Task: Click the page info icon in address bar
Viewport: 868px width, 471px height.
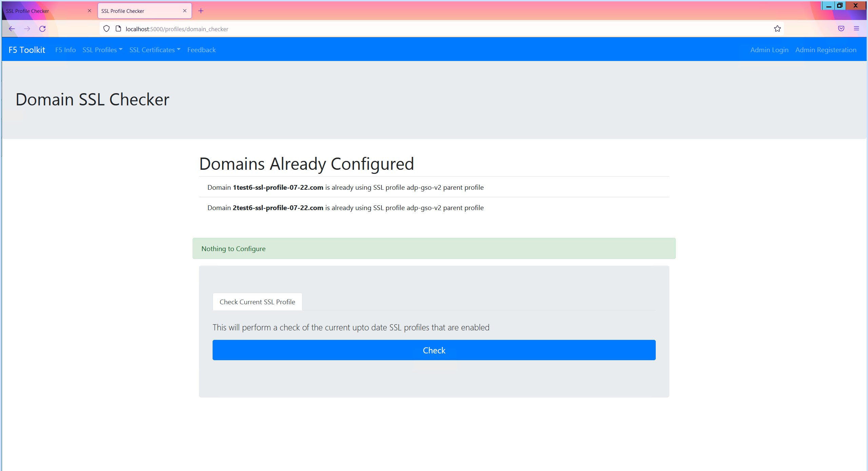Action: tap(118, 29)
